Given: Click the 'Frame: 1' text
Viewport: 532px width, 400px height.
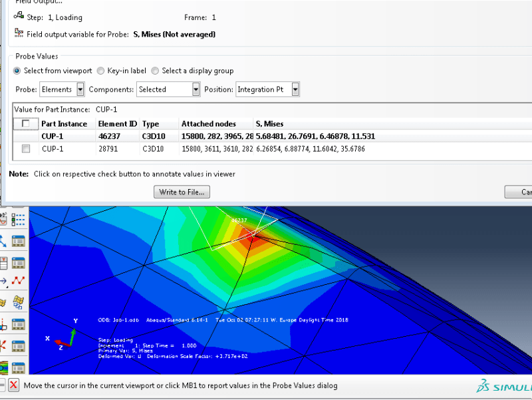Looking at the screenshot, I should point(200,17).
